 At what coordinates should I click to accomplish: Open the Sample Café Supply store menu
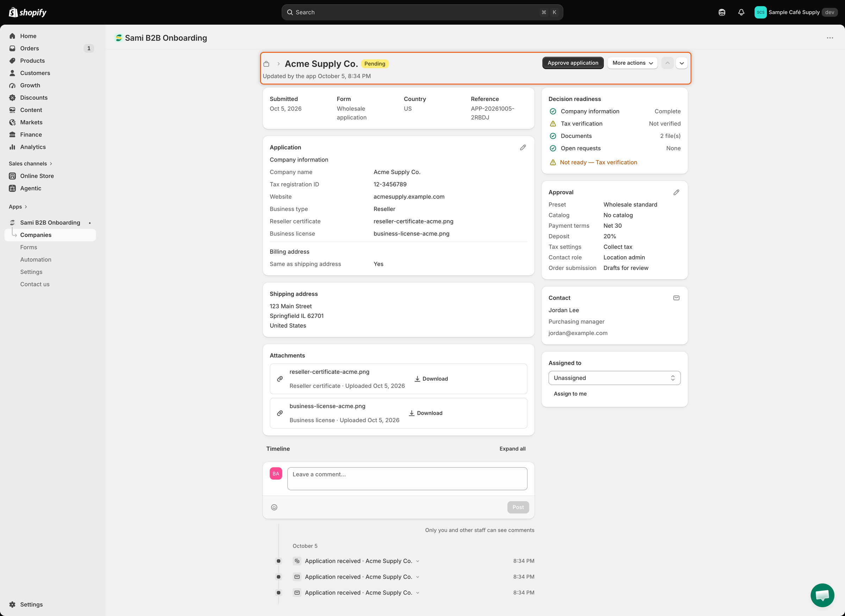(x=796, y=12)
